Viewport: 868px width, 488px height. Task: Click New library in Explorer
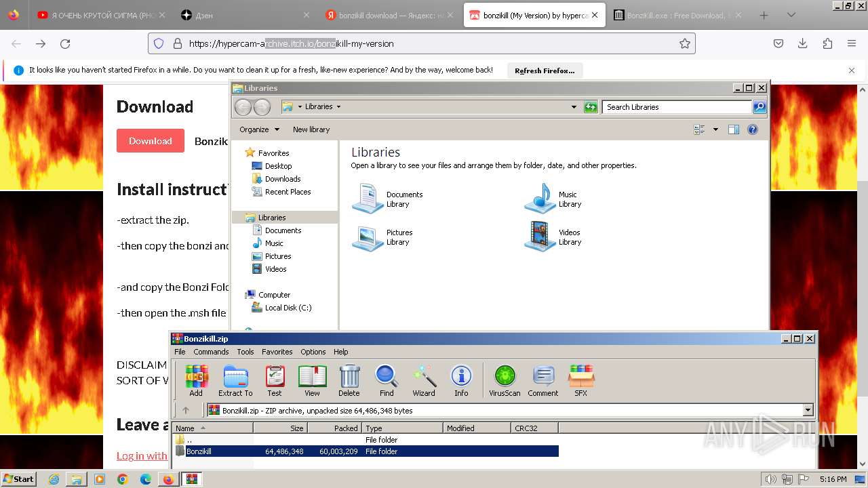[311, 129]
